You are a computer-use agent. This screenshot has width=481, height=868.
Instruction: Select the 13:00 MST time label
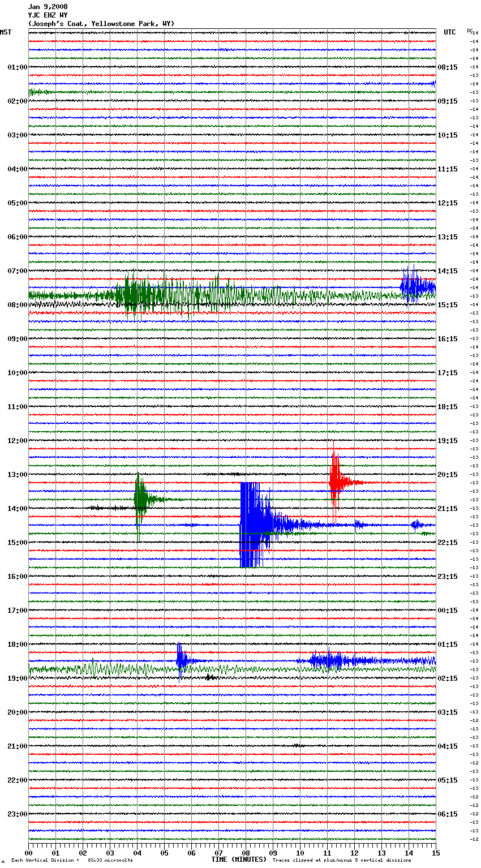(18, 475)
